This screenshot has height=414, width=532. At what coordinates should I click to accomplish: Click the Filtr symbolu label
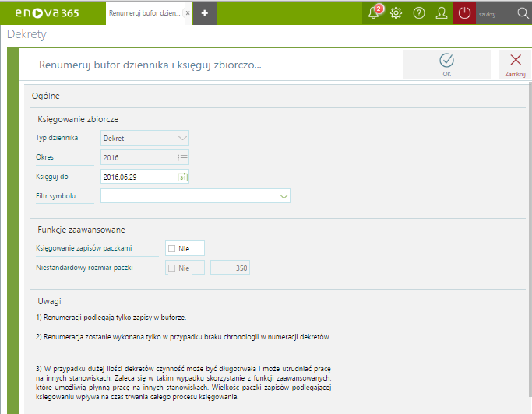click(56, 196)
